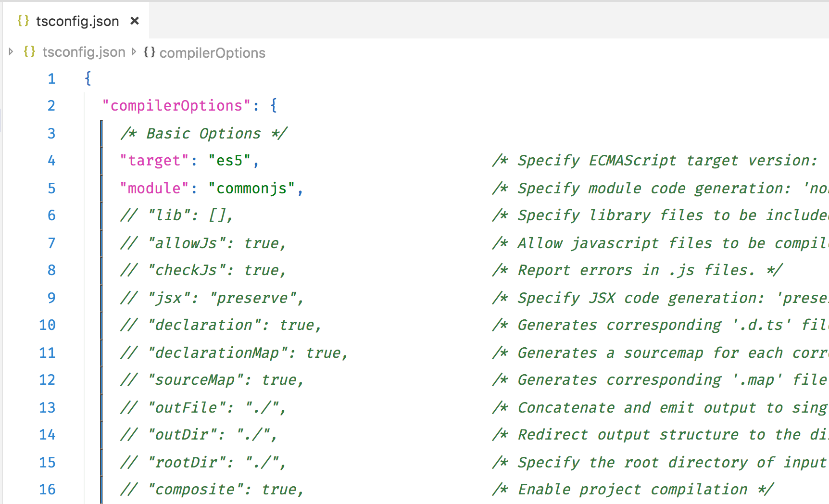Screen dimensions: 829x504
Task: Select line number 5 in the gutter
Action: tap(51, 188)
